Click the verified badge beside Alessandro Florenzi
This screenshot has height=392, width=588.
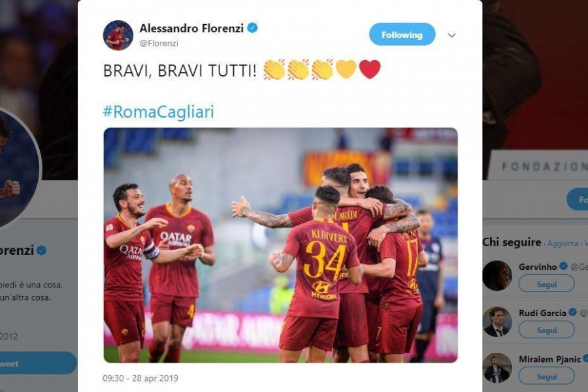pos(252,27)
